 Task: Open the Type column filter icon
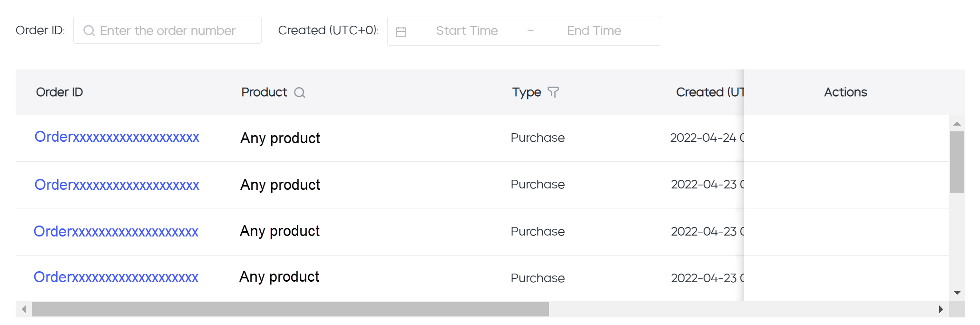tap(553, 92)
